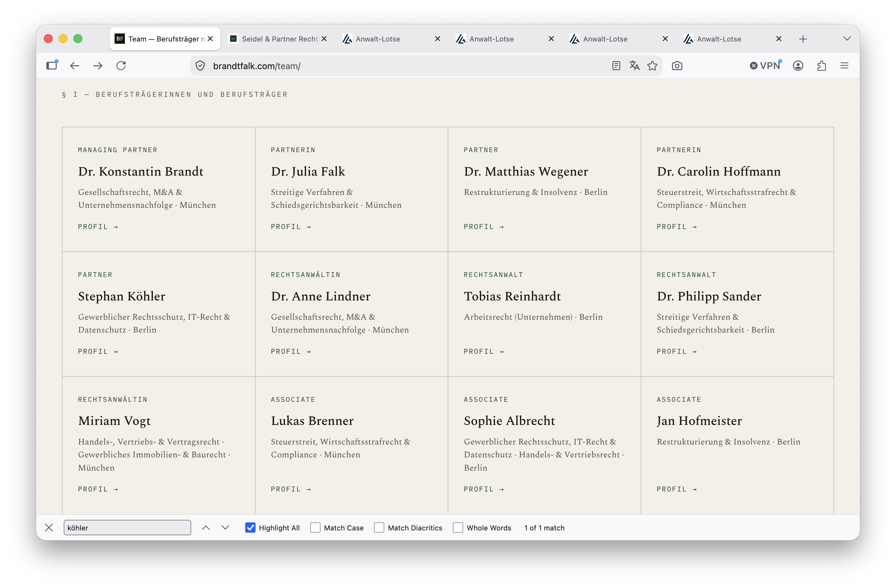This screenshot has width=896, height=588.
Task: Click the name Miriam Vogt
Action: [x=115, y=421]
